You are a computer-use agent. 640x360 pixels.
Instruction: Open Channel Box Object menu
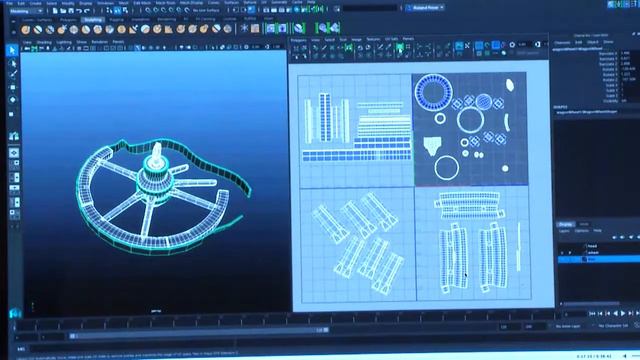tap(593, 42)
